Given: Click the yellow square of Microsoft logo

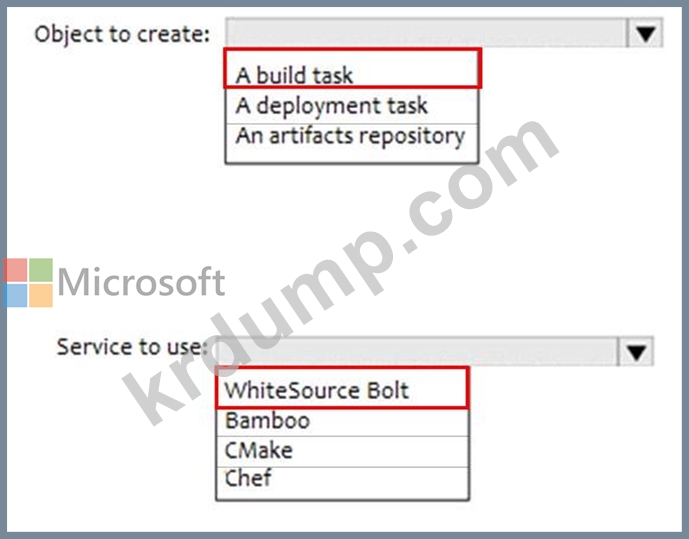Looking at the screenshot, I should point(40,295).
